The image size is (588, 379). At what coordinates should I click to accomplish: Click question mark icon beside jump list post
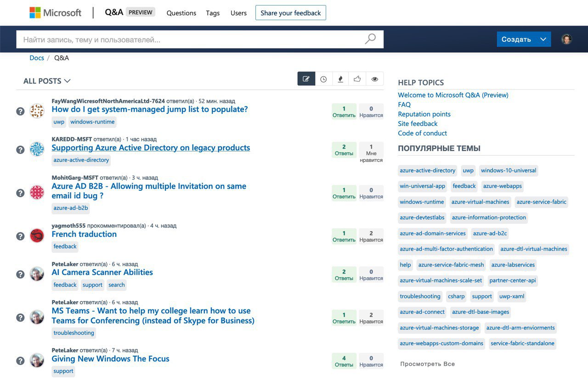click(20, 111)
